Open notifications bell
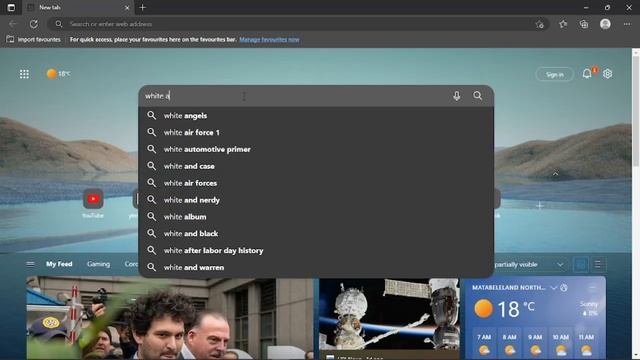Viewport: 640px width, 360px height. pyautogui.click(x=587, y=73)
